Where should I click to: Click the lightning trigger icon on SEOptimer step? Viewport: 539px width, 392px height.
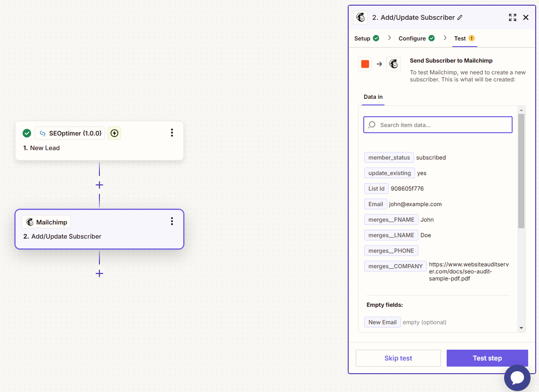coord(114,133)
